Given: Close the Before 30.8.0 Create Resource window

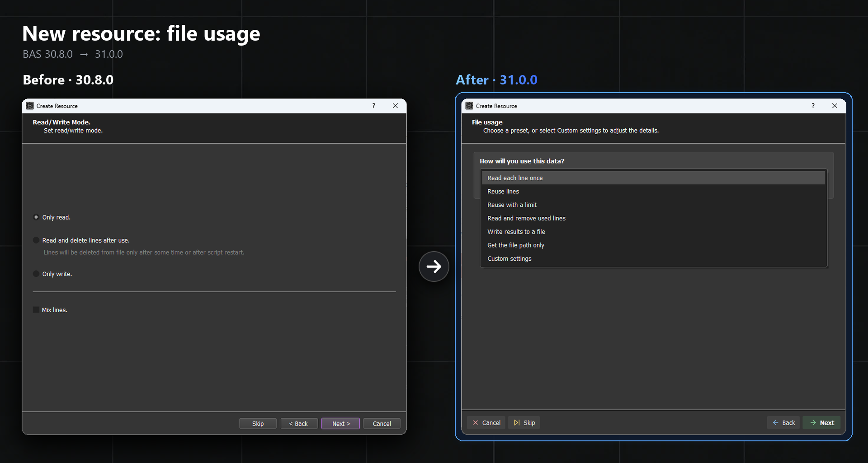Looking at the screenshot, I should click(x=395, y=106).
